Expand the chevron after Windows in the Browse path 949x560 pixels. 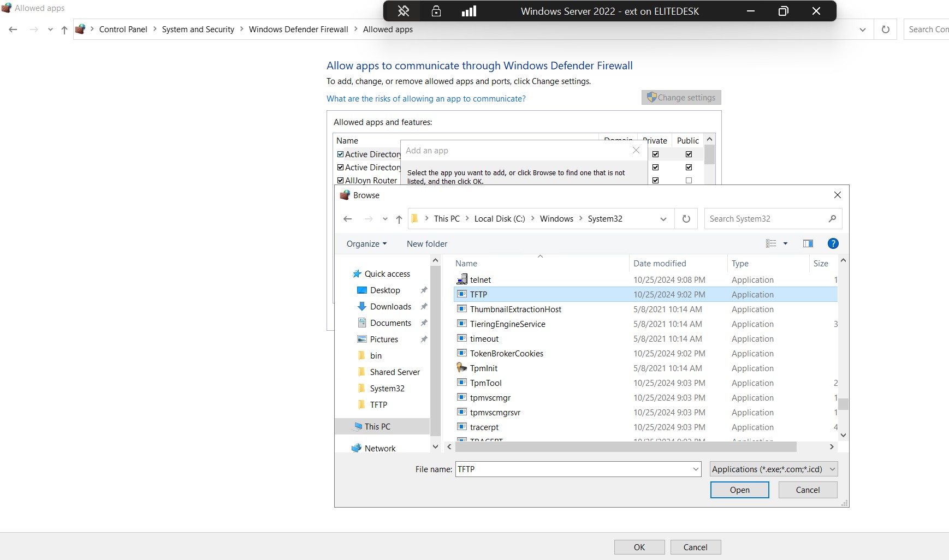click(x=580, y=218)
